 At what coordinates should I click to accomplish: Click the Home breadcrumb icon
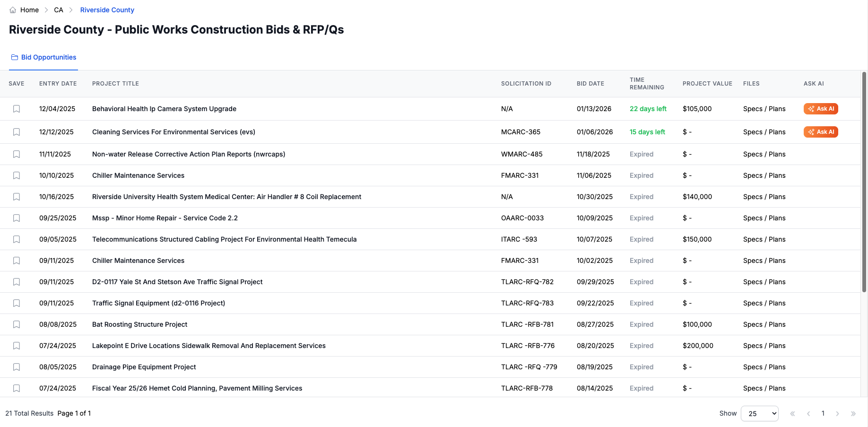14,10
